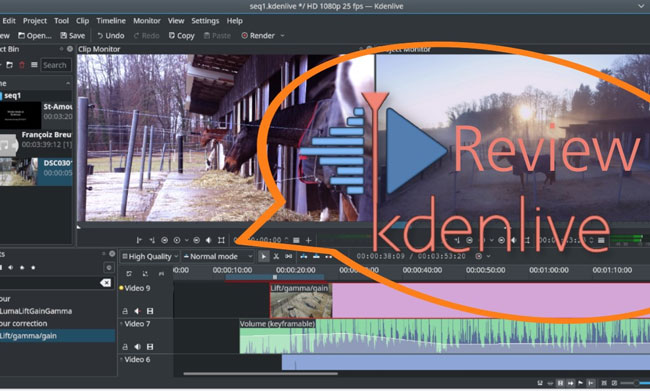The width and height of the screenshot is (650, 391).
Task: Open the Project menu
Action: (35, 21)
